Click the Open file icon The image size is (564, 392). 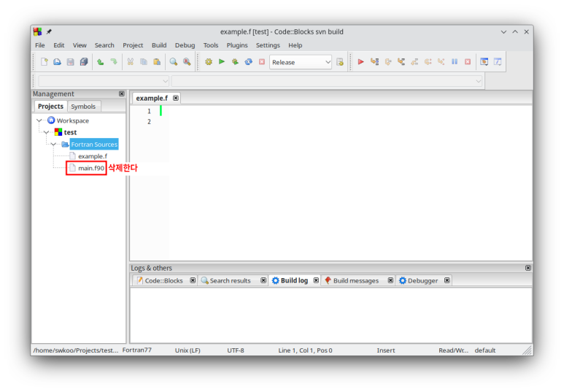57,62
